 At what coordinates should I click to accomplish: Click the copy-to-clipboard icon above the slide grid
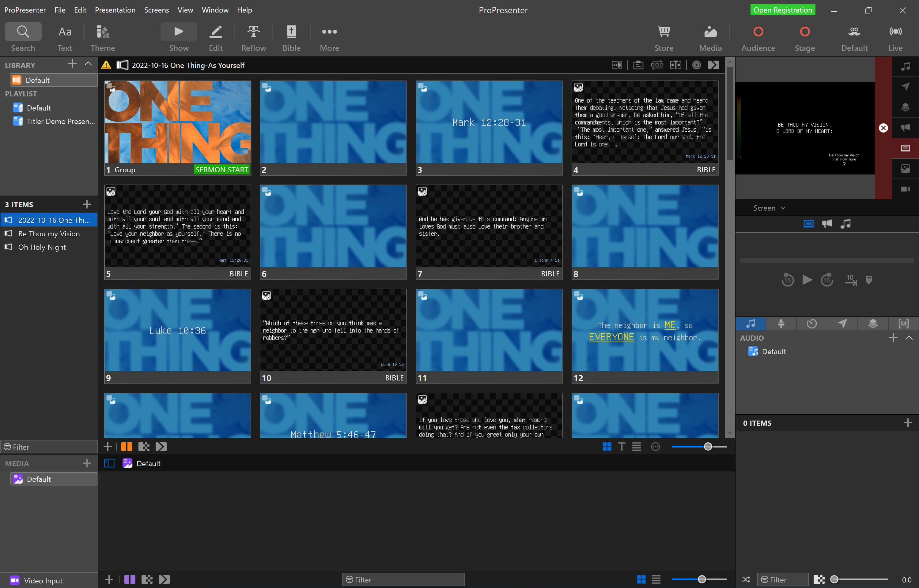tap(638, 65)
